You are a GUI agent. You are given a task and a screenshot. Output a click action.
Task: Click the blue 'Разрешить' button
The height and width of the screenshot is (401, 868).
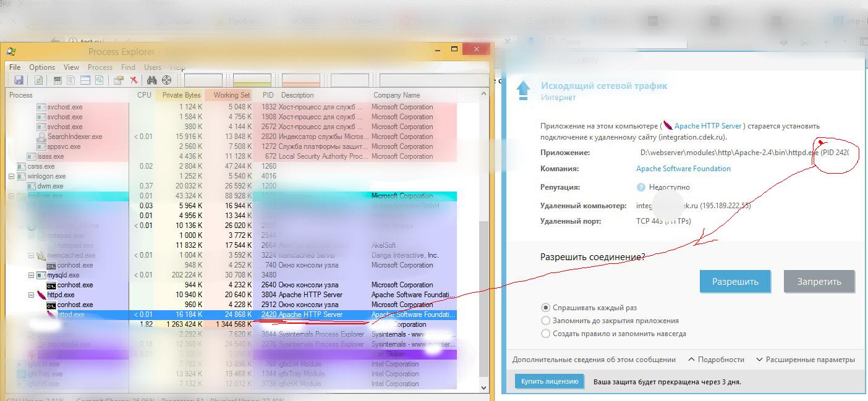[734, 282]
